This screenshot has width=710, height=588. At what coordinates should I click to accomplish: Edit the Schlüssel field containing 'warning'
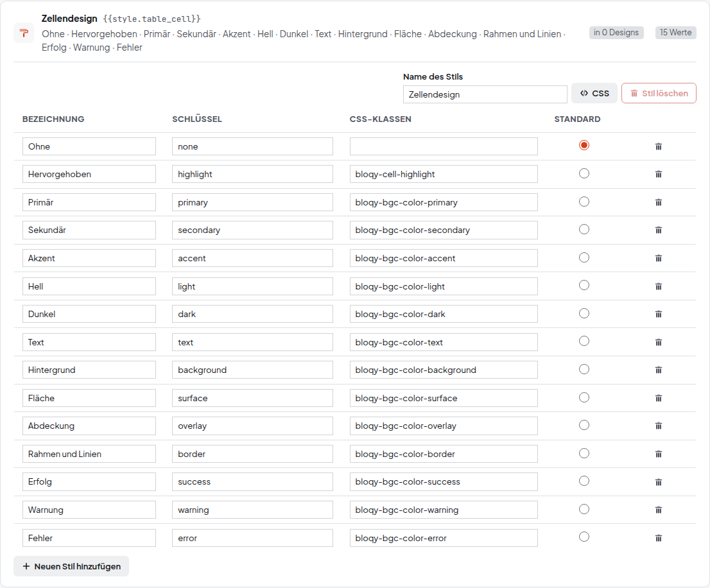coord(253,510)
